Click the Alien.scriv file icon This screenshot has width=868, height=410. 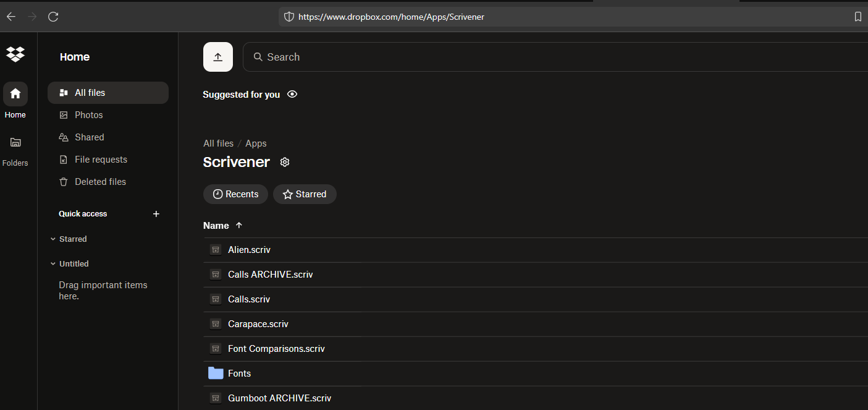tap(216, 250)
